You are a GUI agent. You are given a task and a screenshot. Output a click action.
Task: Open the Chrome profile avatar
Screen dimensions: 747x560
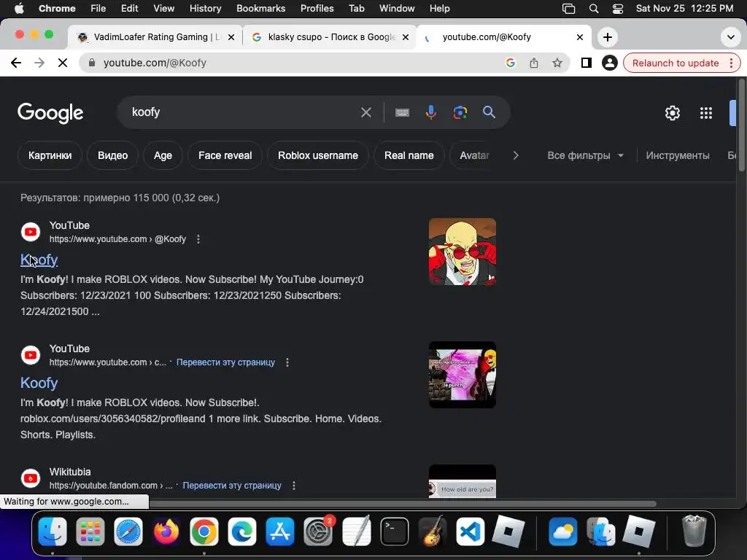609,63
